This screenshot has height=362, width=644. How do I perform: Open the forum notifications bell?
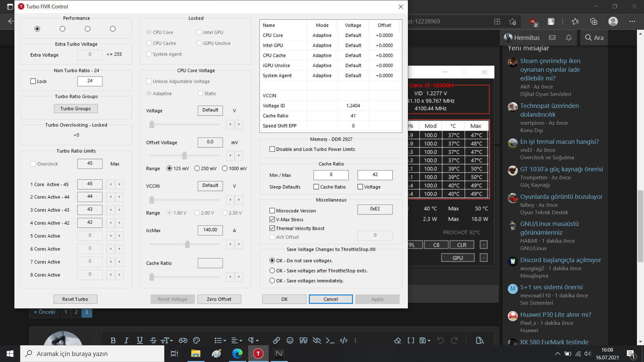point(569,38)
